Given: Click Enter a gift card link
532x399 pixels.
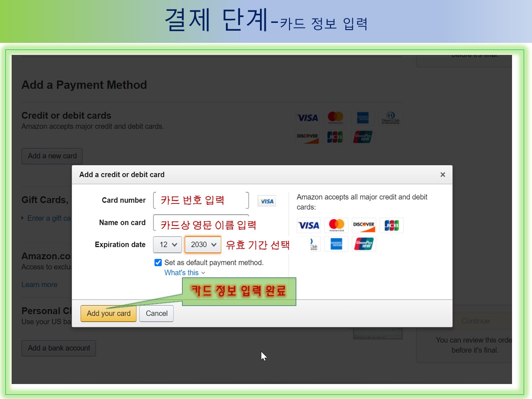Looking at the screenshot, I should click(x=49, y=218).
